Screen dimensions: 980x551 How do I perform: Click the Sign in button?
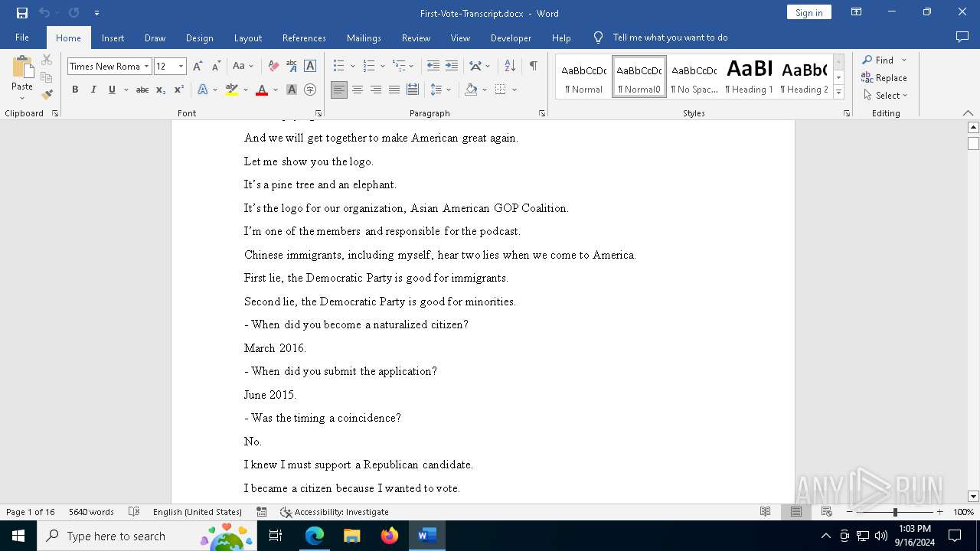(x=808, y=12)
